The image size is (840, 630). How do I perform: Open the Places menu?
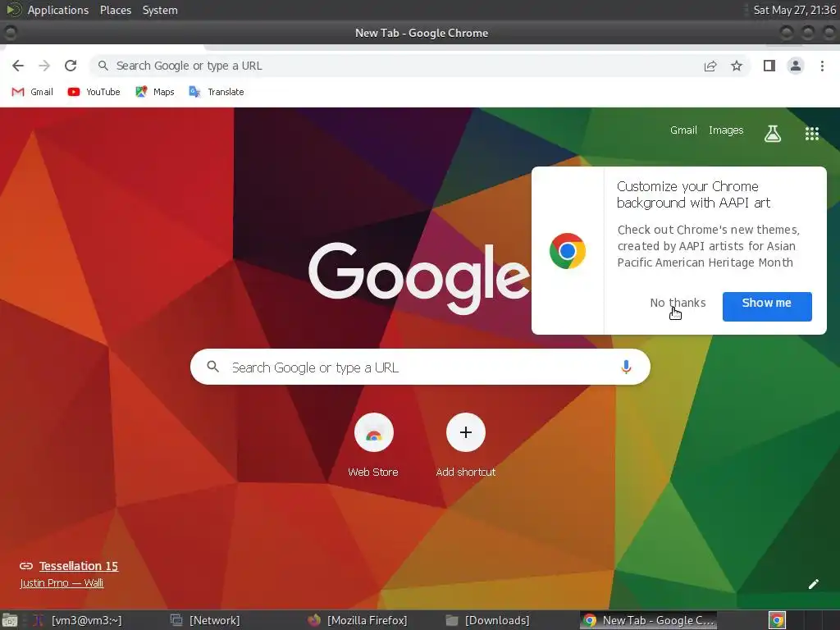tap(115, 10)
